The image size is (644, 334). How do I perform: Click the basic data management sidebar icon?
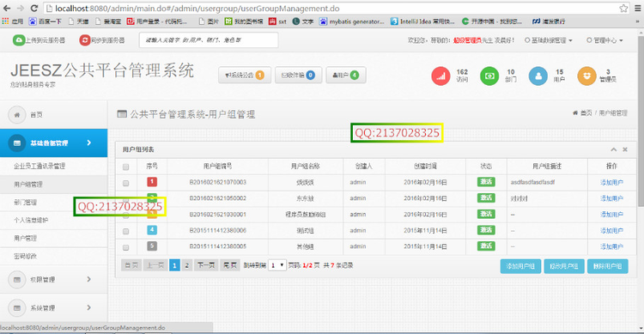pos(17,143)
